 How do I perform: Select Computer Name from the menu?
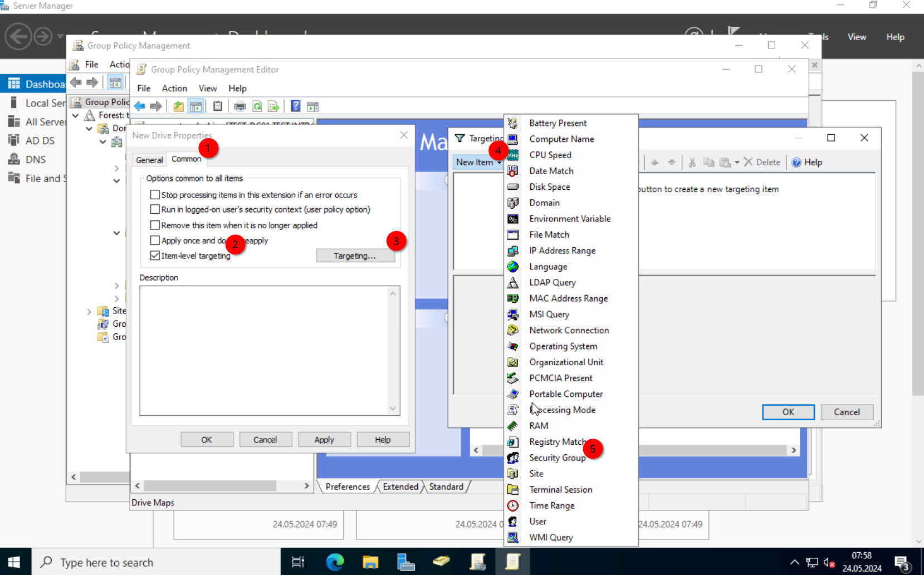(571, 139)
